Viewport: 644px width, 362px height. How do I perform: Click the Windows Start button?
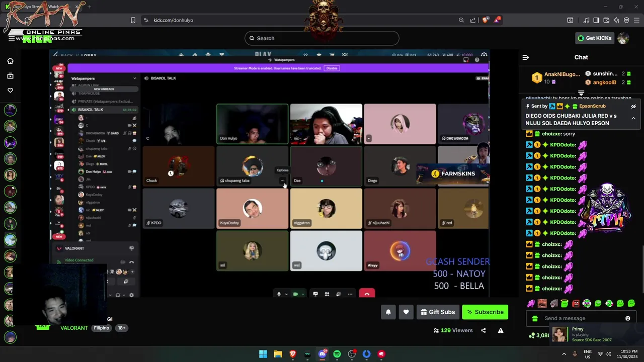263,354
